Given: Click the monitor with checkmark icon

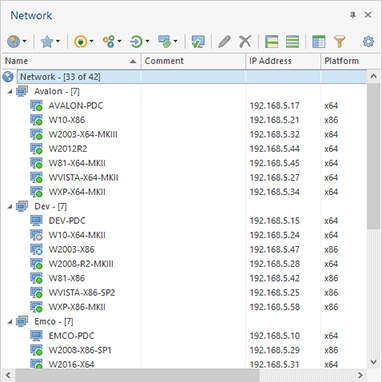Looking at the screenshot, I should (x=198, y=42).
